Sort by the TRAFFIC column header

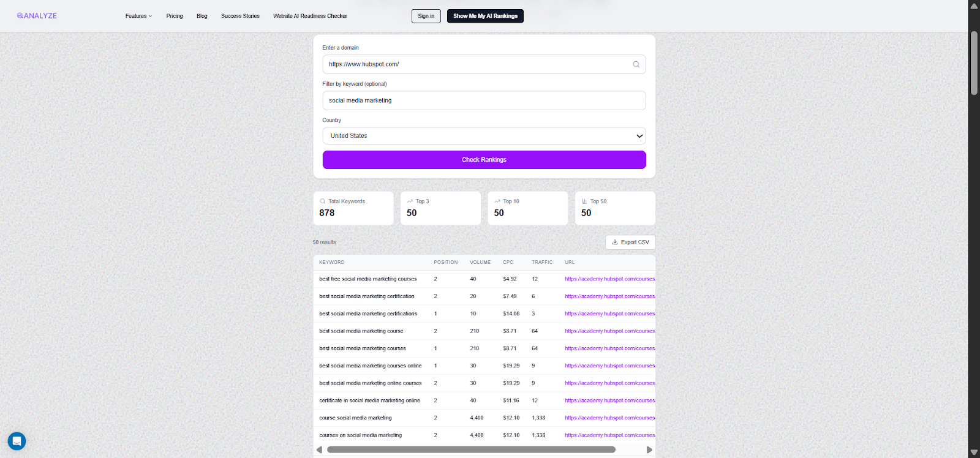(x=542, y=262)
